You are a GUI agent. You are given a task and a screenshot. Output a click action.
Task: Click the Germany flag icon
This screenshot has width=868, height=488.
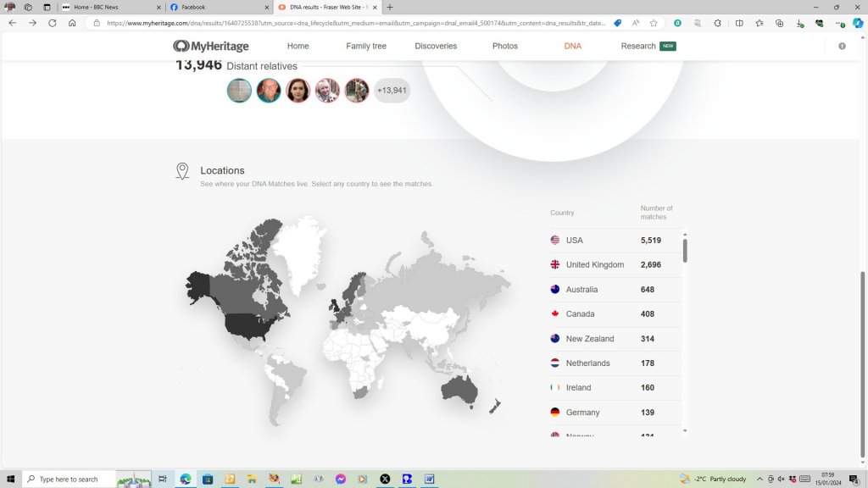coord(555,413)
